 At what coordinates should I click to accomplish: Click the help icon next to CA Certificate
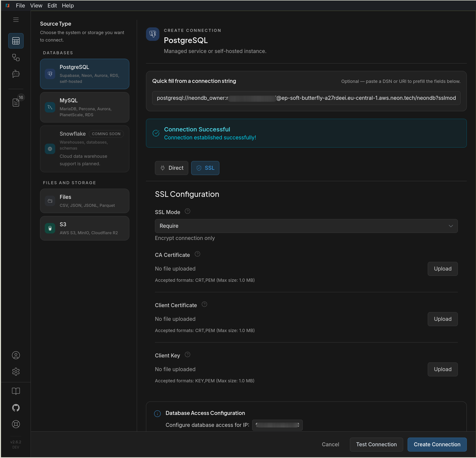pyautogui.click(x=197, y=254)
